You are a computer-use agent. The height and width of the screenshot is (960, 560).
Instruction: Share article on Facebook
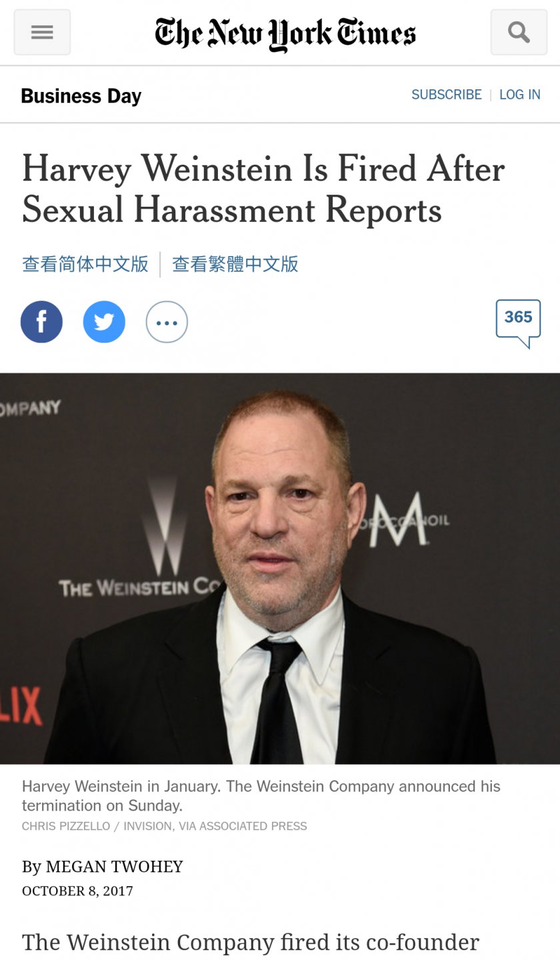pyautogui.click(x=41, y=322)
